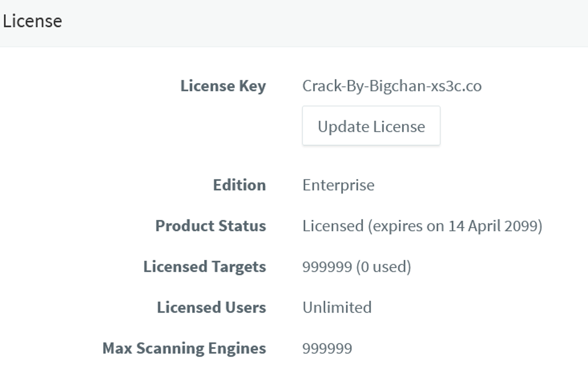The height and width of the screenshot is (368, 588).
Task: Click the word Licensed in product status
Action: [x=333, y=226]
